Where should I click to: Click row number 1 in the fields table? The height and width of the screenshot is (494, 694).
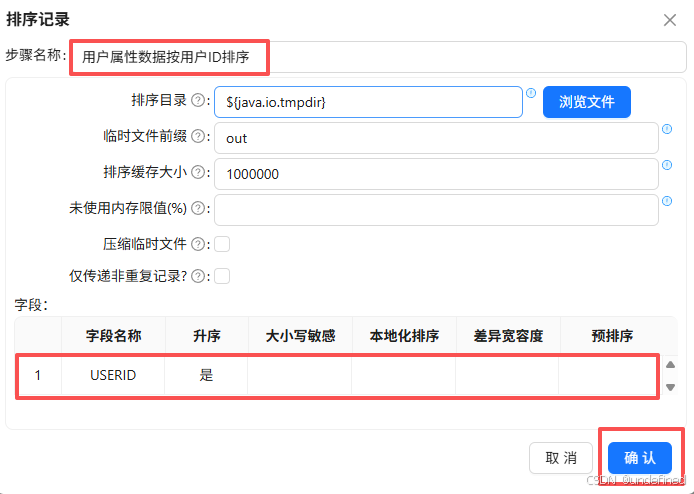pos(38,375)
